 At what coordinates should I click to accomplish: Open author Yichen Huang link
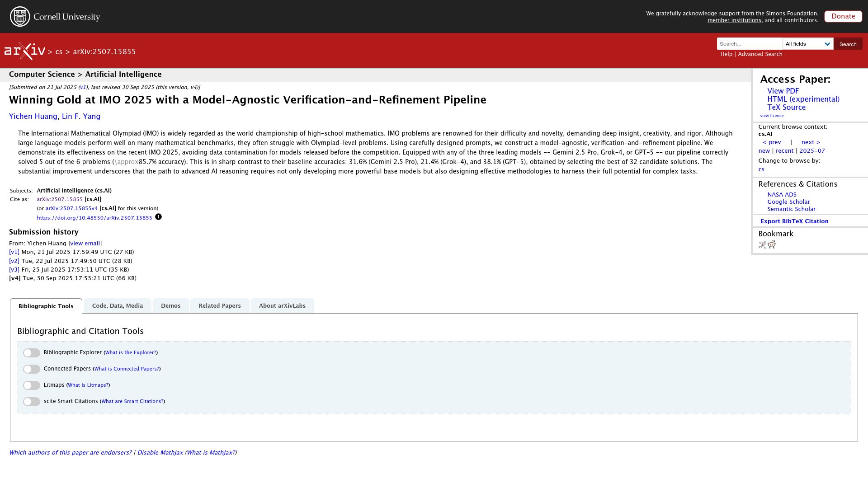coord(33,117)
